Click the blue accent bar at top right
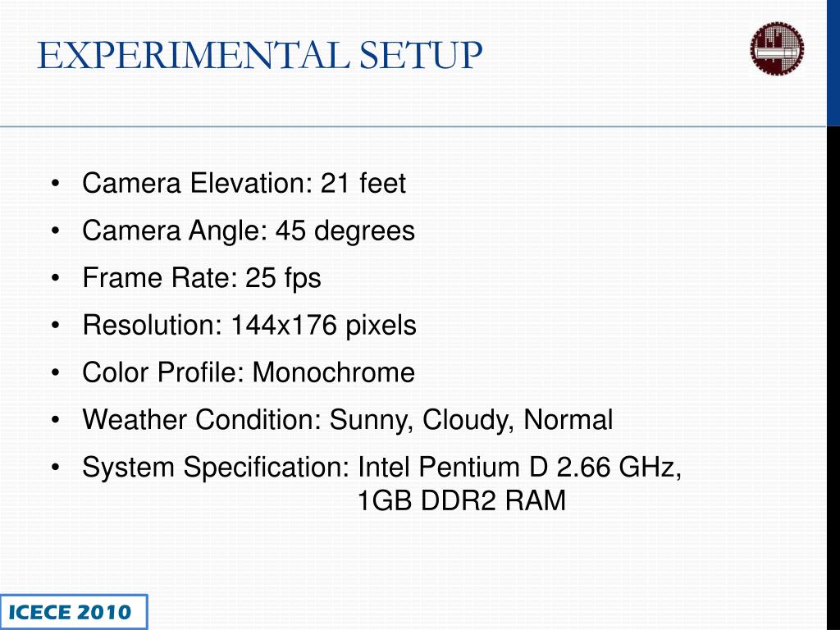Screen dimensions: 840x630 click(833, 63)
